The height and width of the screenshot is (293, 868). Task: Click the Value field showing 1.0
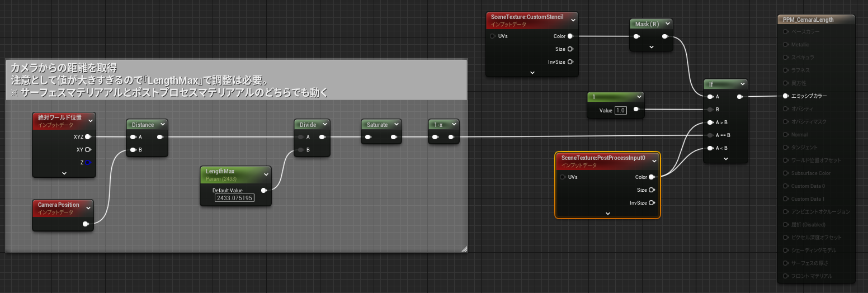[621, 110]
